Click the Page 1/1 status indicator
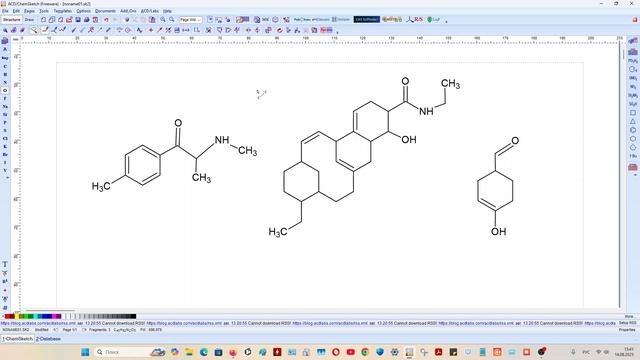This screenshot has height=360, width=640. point(70,330)
